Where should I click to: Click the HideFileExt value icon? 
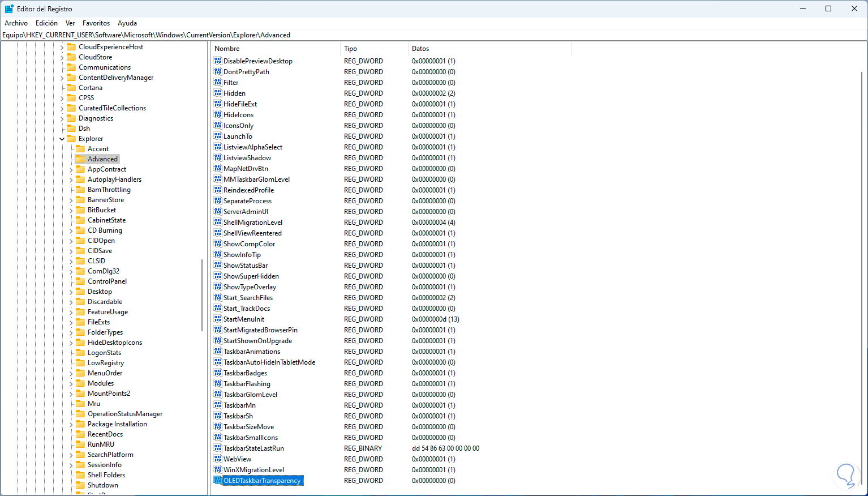[x=218, y=104]
